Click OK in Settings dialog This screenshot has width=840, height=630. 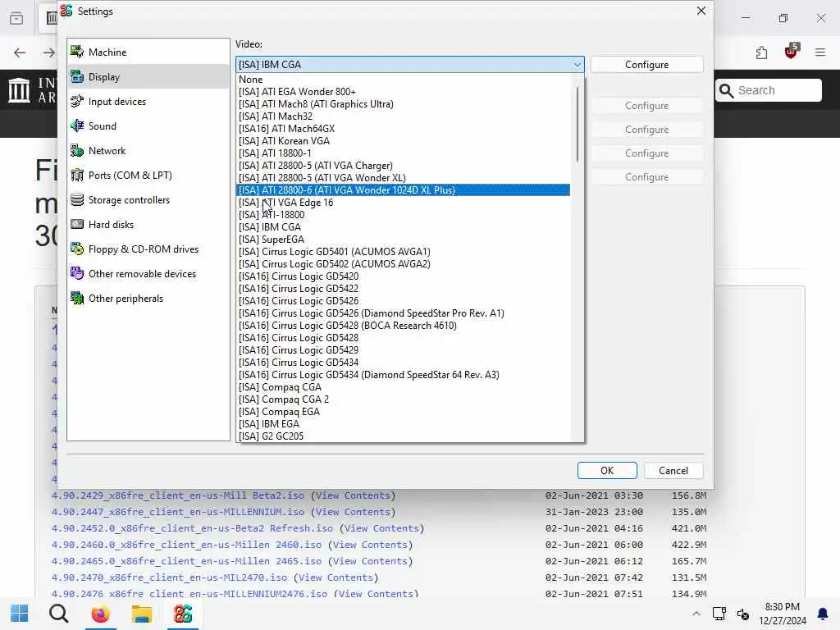[607, 470]
